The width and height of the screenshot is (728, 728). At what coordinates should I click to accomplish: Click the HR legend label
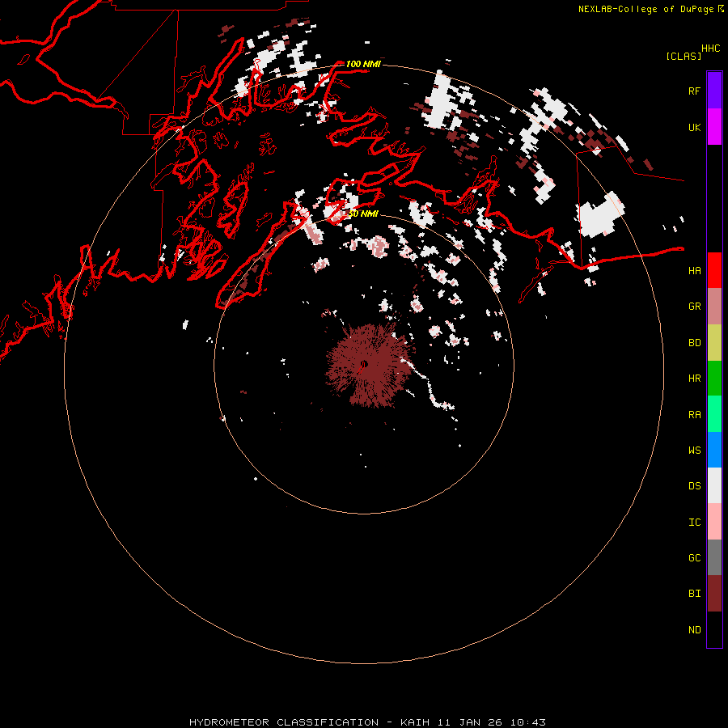694,379
